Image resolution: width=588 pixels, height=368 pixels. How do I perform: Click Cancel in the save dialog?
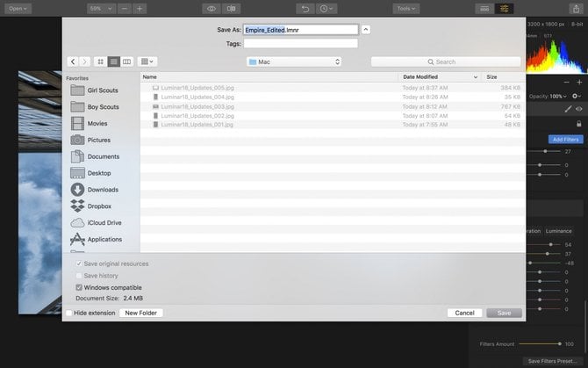(464, 313)
